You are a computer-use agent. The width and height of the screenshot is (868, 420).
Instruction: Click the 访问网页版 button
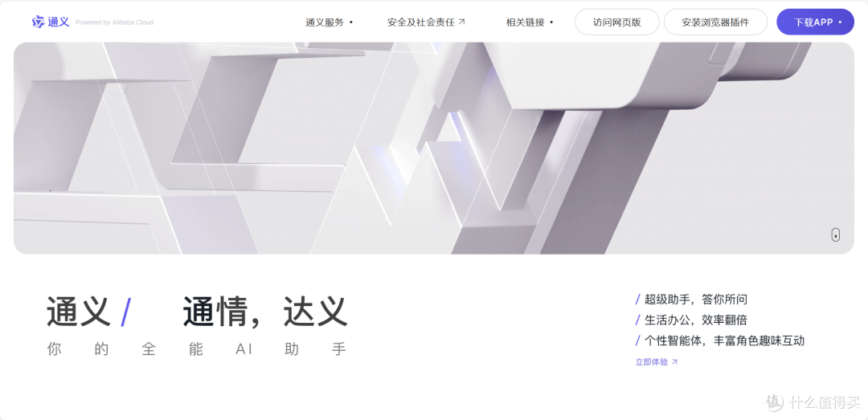(616, 22)
